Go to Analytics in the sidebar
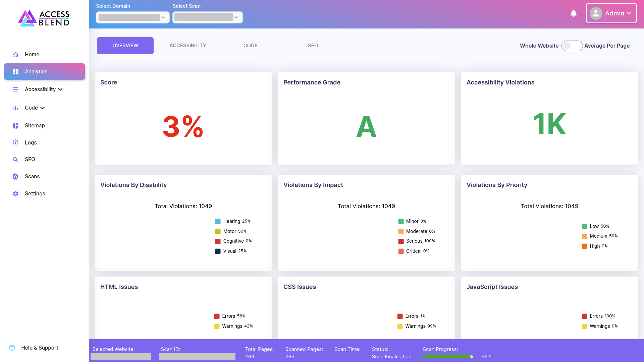 tap(44, 72)
